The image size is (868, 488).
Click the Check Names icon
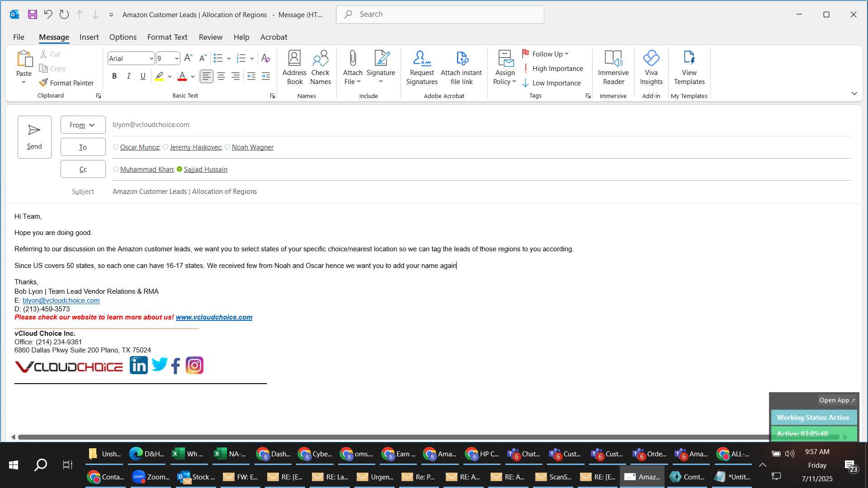(x=321, y=68)
